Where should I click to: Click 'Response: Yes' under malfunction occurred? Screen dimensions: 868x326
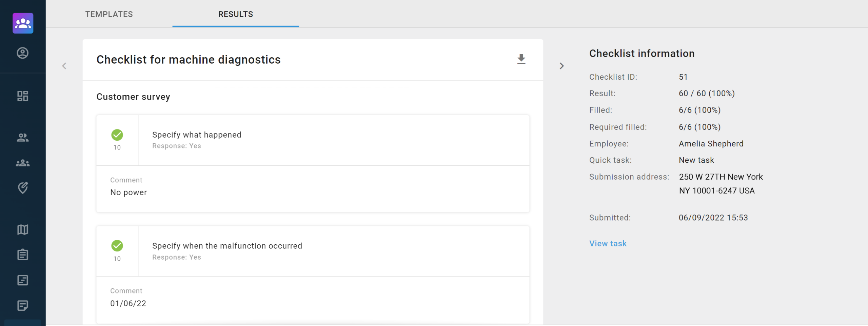(177, 257)
